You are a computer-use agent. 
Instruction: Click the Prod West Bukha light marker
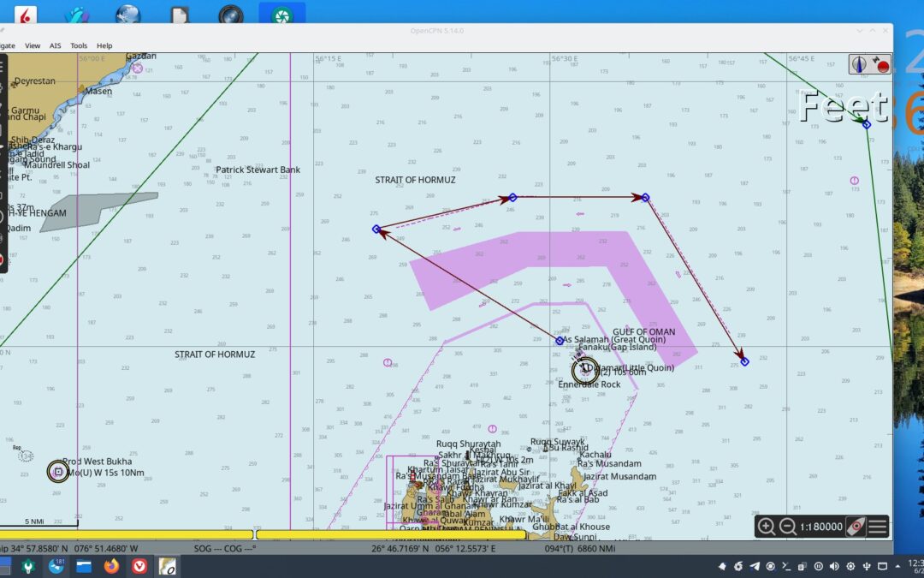(x=58, y=471)
